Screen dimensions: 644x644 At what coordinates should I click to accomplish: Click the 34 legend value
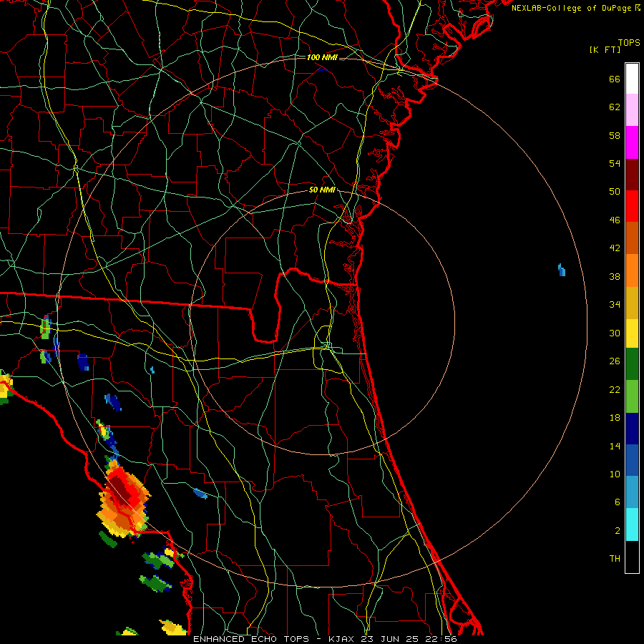(615, 305)
